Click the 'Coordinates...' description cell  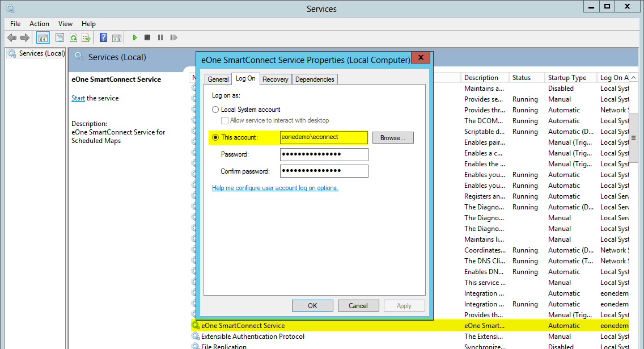pos(485,250)
